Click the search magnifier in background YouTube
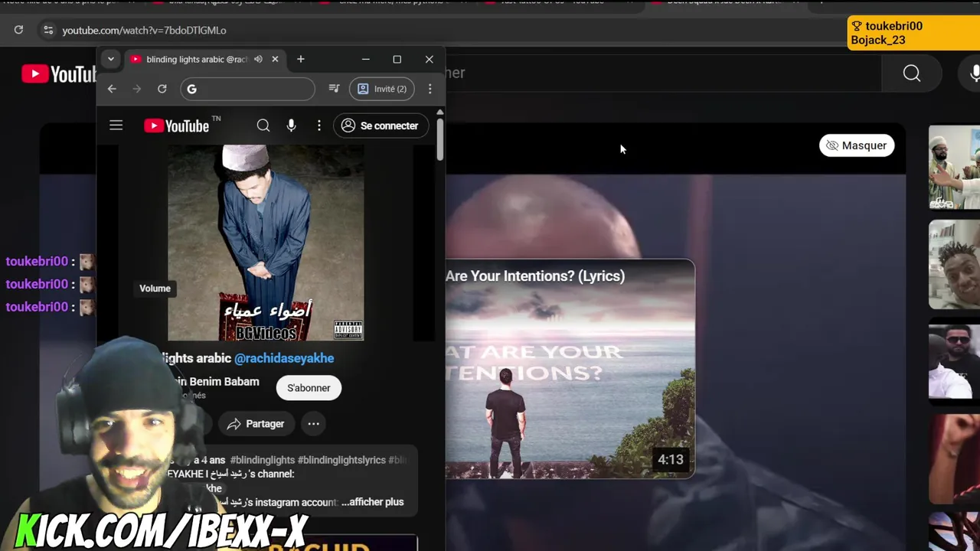 coord(912,73)
